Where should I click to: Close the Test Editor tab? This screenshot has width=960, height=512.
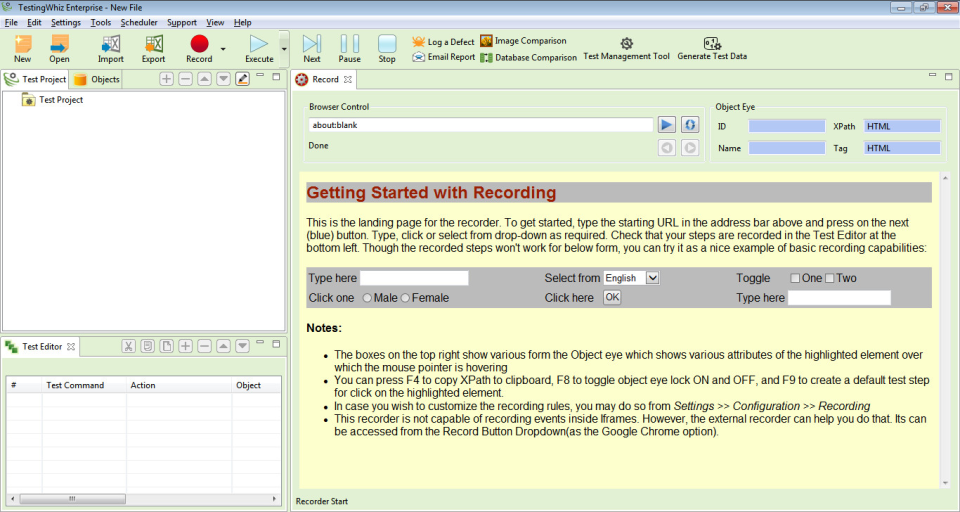point(71,347)
